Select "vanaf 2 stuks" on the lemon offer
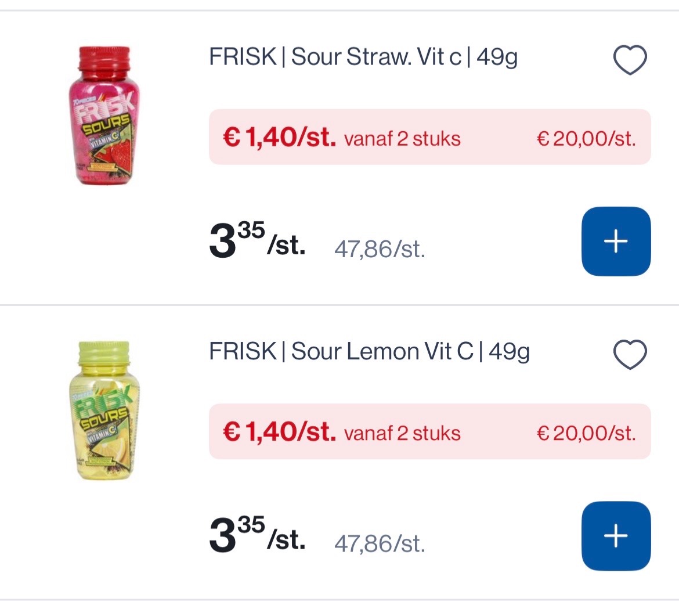The height and width of the screenshot is (616, 679). coord(402,434)
